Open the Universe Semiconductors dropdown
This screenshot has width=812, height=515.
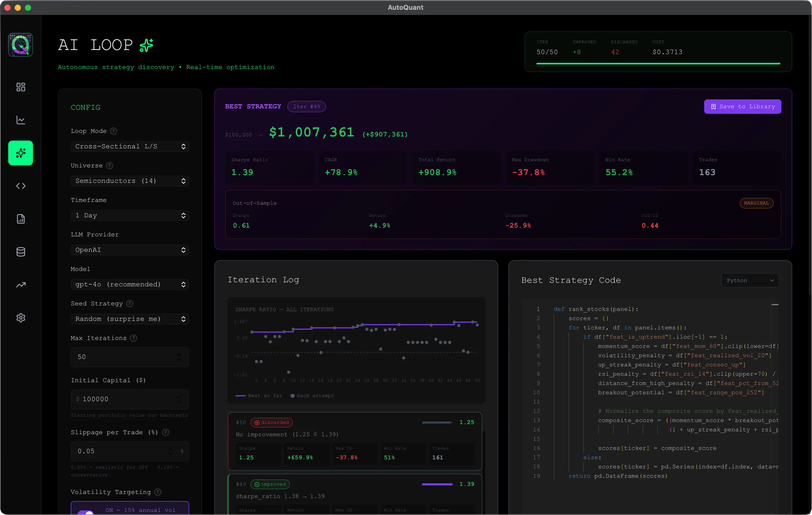[130, 181]
